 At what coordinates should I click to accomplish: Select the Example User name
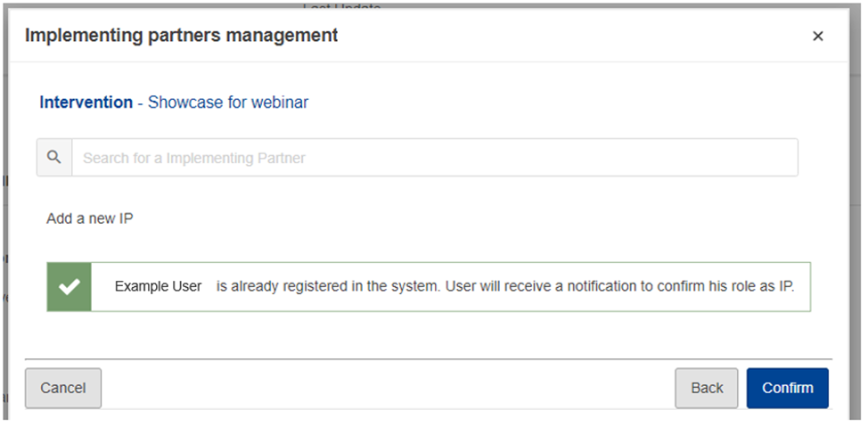pyautogui.click(x=159, y=287)
